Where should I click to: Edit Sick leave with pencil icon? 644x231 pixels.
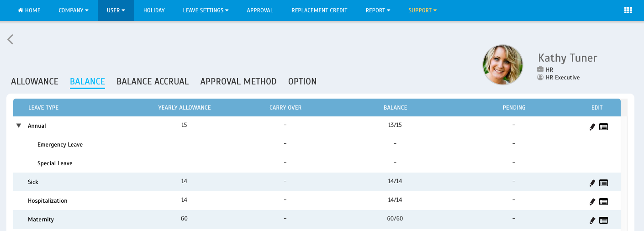point(592,183)
